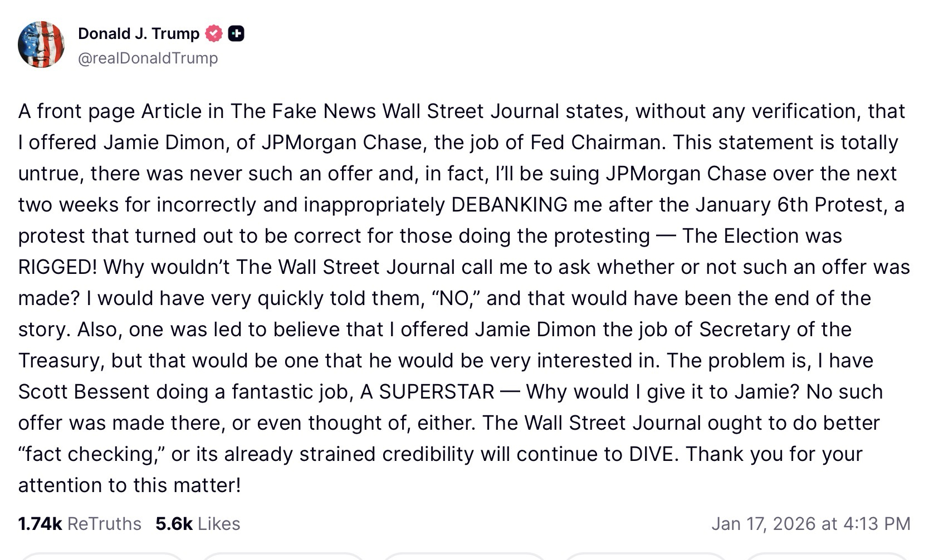929x560 pixels.
Task: Open the Donald J. Trump display name
Action: click(x=139, y=34)
